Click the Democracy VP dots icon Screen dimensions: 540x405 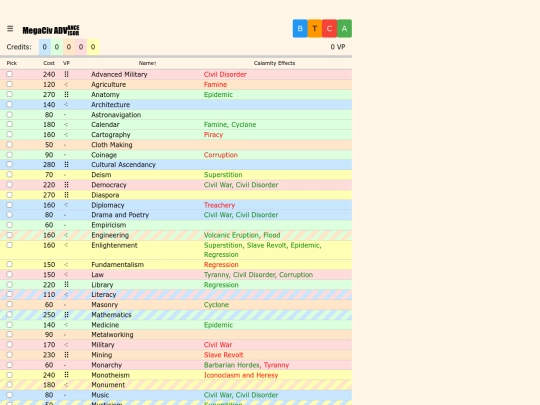[x=66, y=185]
